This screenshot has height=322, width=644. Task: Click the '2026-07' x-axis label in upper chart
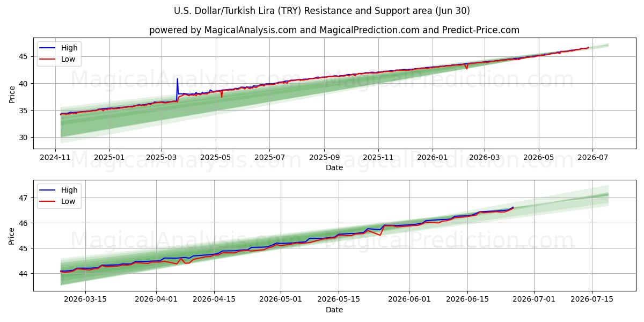click(x=592, y=158)
